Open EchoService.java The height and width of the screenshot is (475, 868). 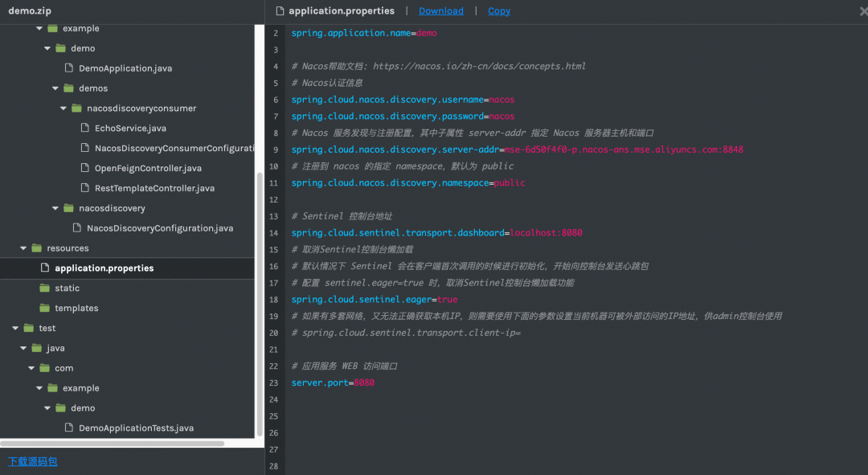pos(130,128)
